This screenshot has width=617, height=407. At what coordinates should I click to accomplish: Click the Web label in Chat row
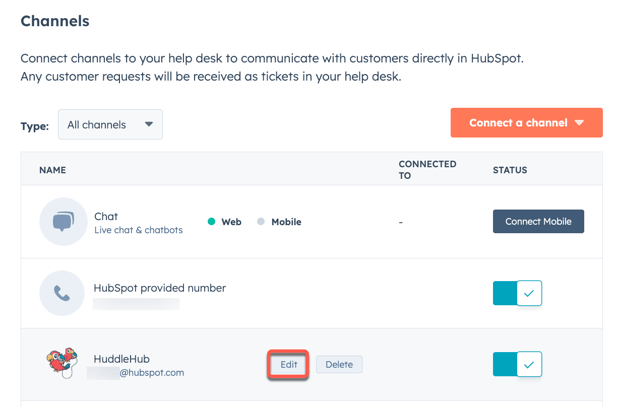231,222
